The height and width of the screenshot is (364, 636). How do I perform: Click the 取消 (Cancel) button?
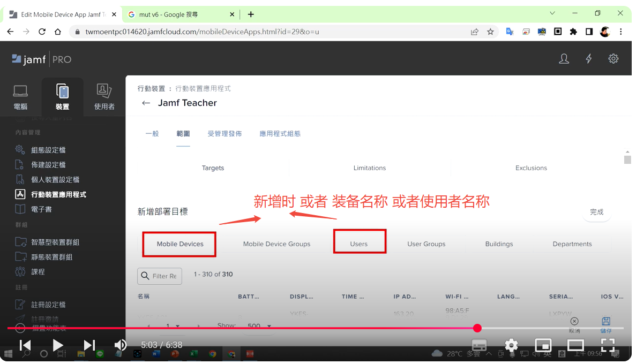point(574,325)
